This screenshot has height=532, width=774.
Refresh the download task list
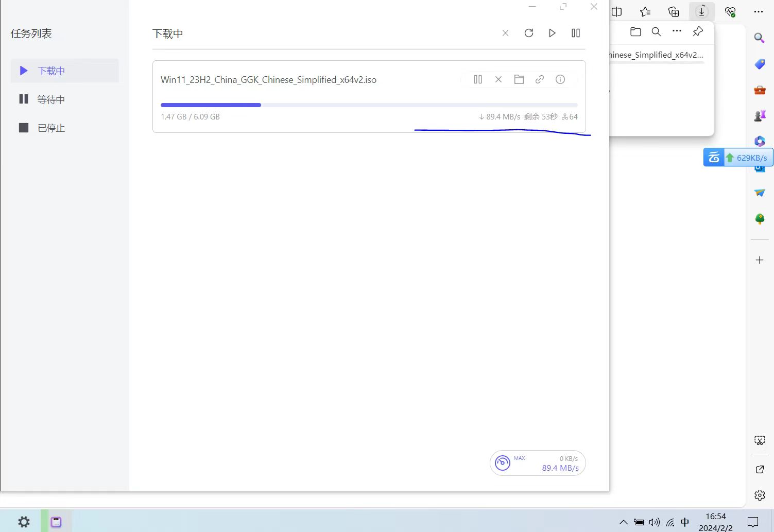coord(529,33)
